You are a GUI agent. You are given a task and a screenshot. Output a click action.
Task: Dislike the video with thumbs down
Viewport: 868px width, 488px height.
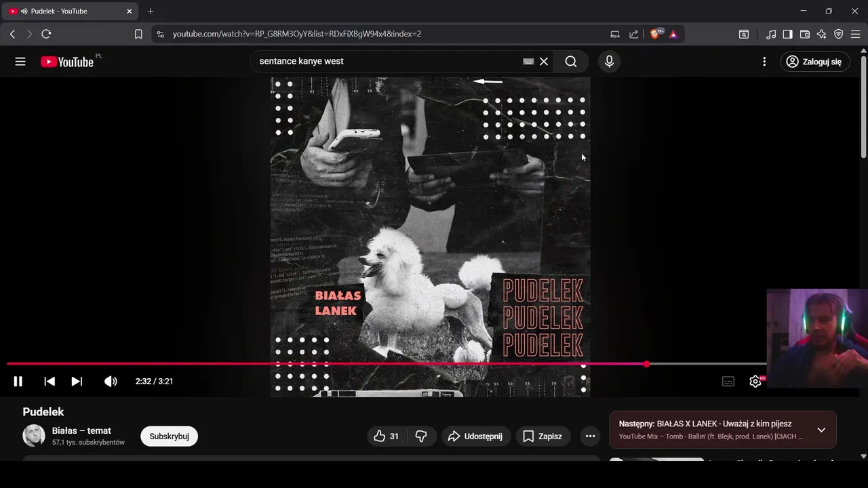[421, 436]
